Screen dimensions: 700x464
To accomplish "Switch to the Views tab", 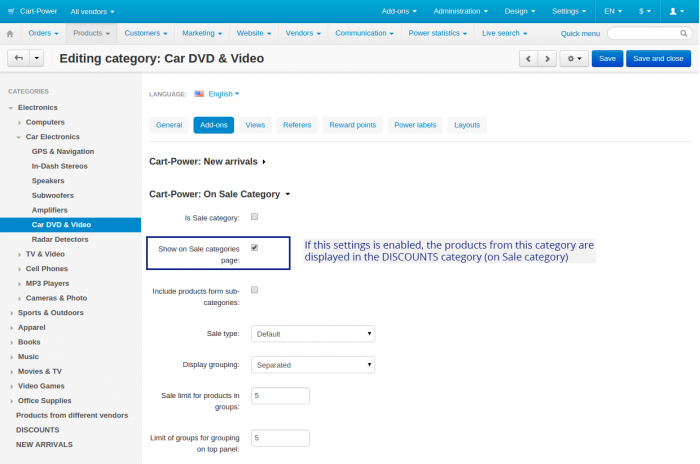I will coord(255,125).
